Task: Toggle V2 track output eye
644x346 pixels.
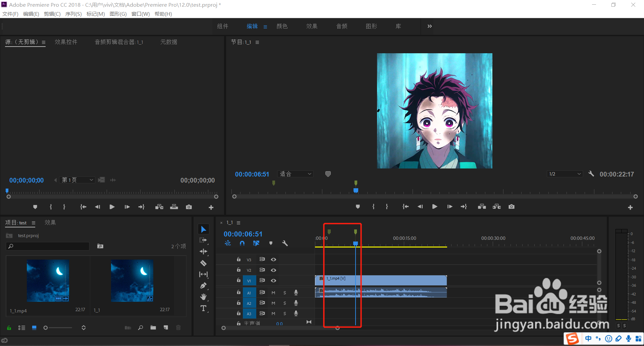Action: pyautogui.click(x=274, y=270)
